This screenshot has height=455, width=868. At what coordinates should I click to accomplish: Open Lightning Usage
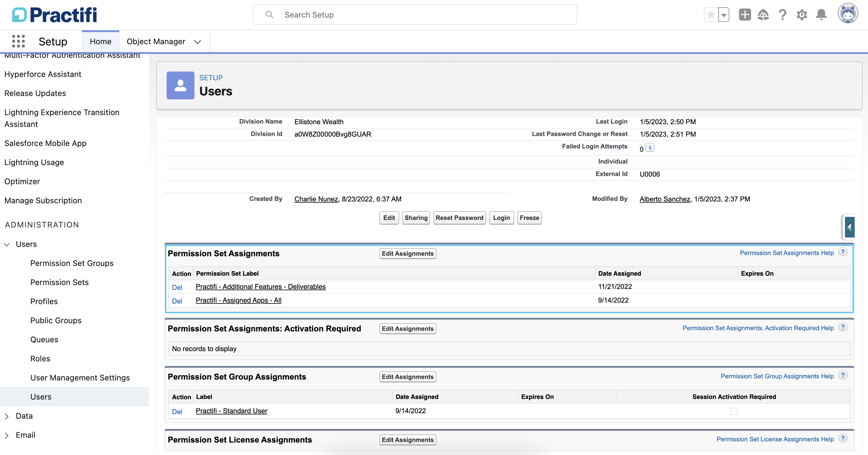pos(34,162)
